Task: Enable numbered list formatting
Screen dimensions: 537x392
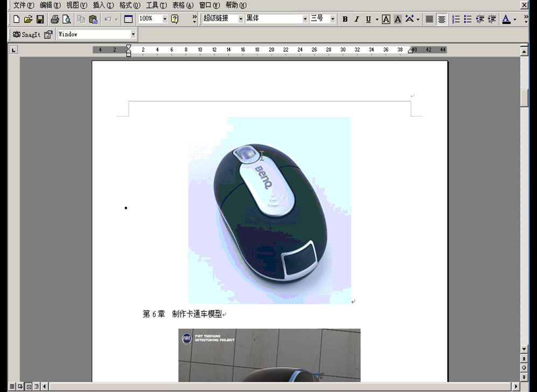Action: pyautogui.click(x=455, y=19)
